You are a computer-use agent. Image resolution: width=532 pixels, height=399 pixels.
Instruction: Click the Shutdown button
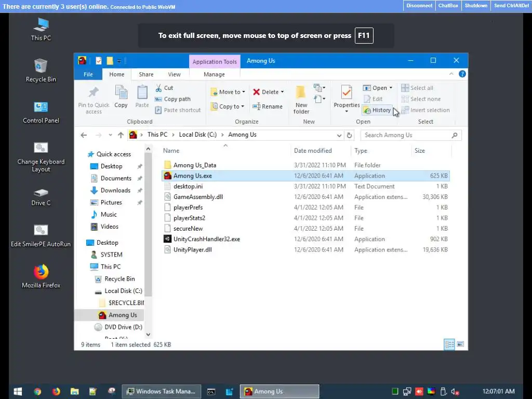[476, 5]
